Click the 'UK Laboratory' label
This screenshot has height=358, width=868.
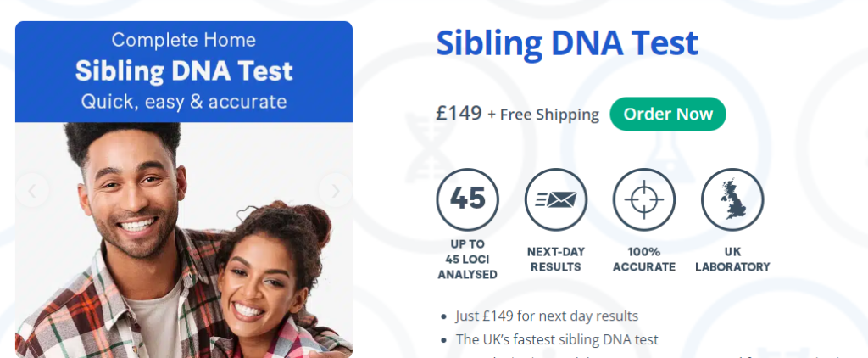coord(732,259)
